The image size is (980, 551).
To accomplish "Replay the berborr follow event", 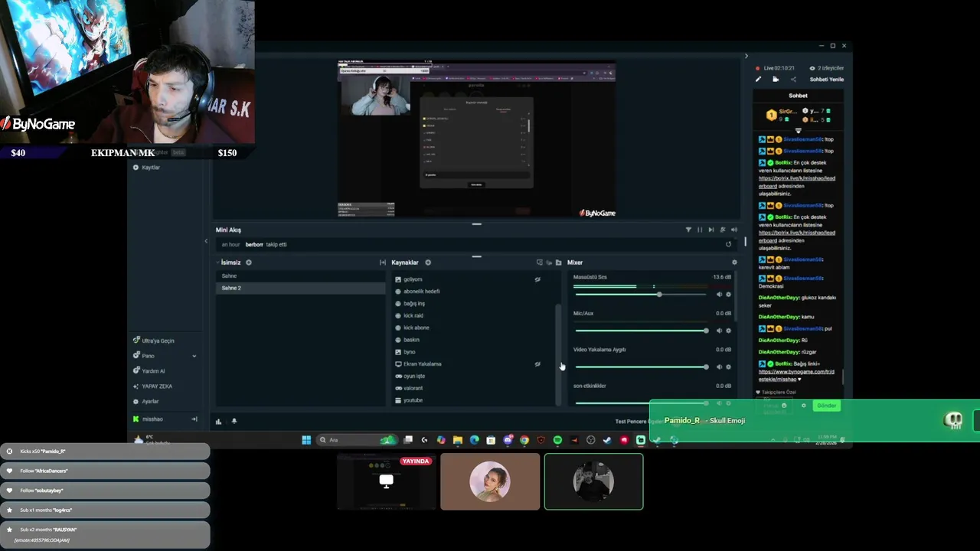I will click(728, 244).
